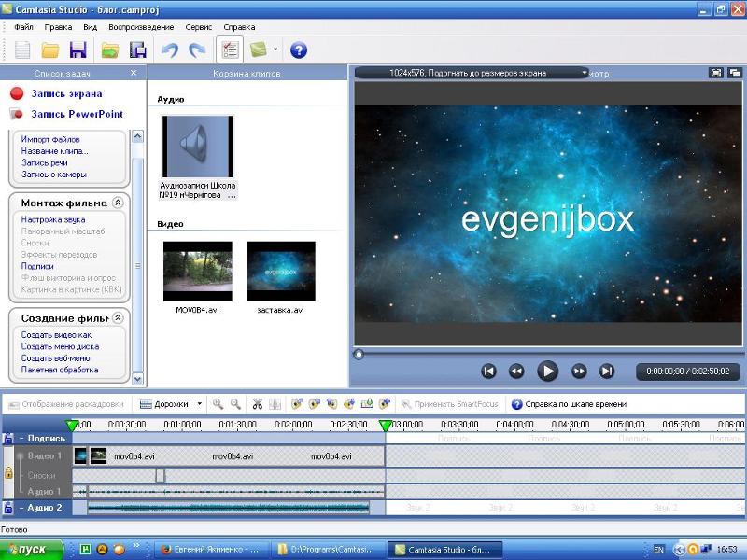The image size is (747, 560).
Task: Click the Создать видео как link
Action: 56,335
